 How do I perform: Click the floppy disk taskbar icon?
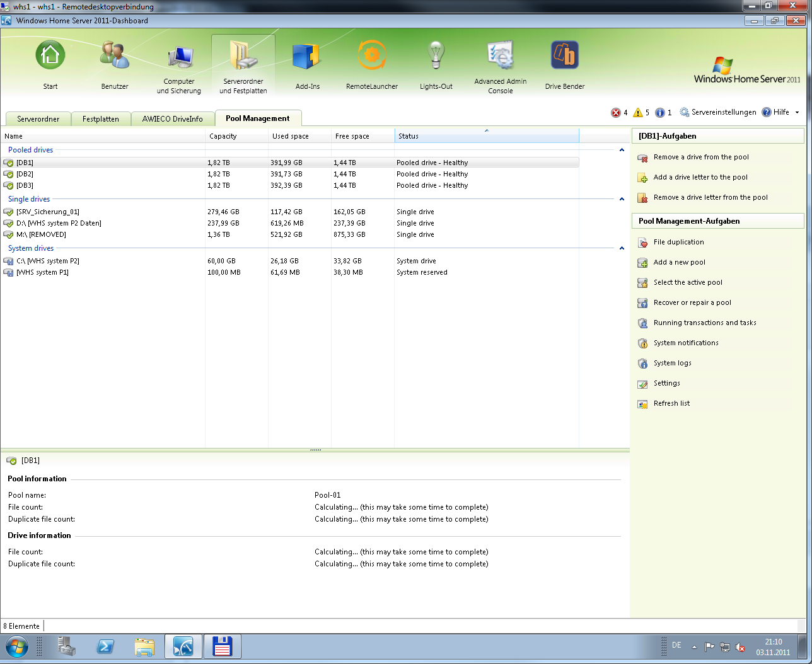pyautogui.click(x=223, y=647)
